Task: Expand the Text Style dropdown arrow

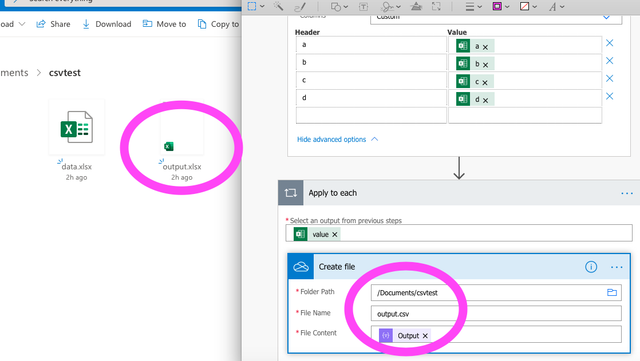Action: 562,7
